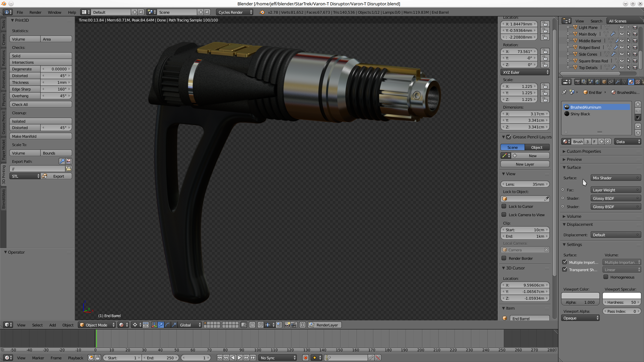Open the Object Mode selector dropdown
Screen dimensions: 644x362
click(97, 325)
